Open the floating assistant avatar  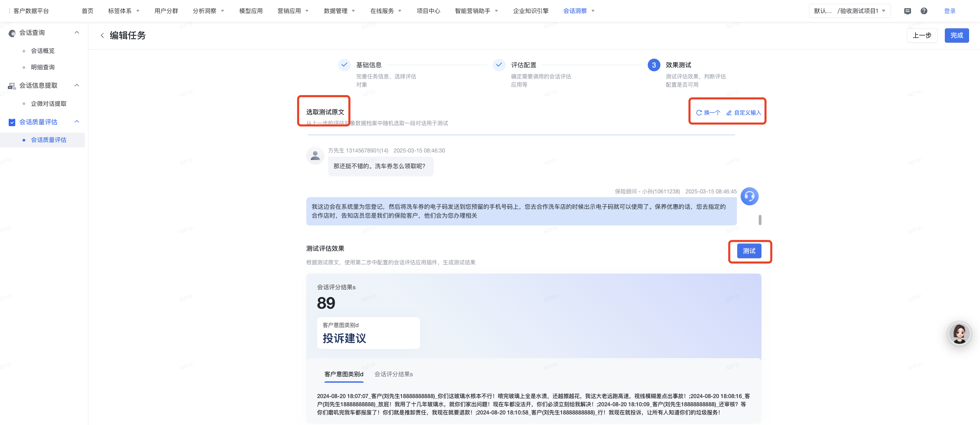(x=959, y=333)
